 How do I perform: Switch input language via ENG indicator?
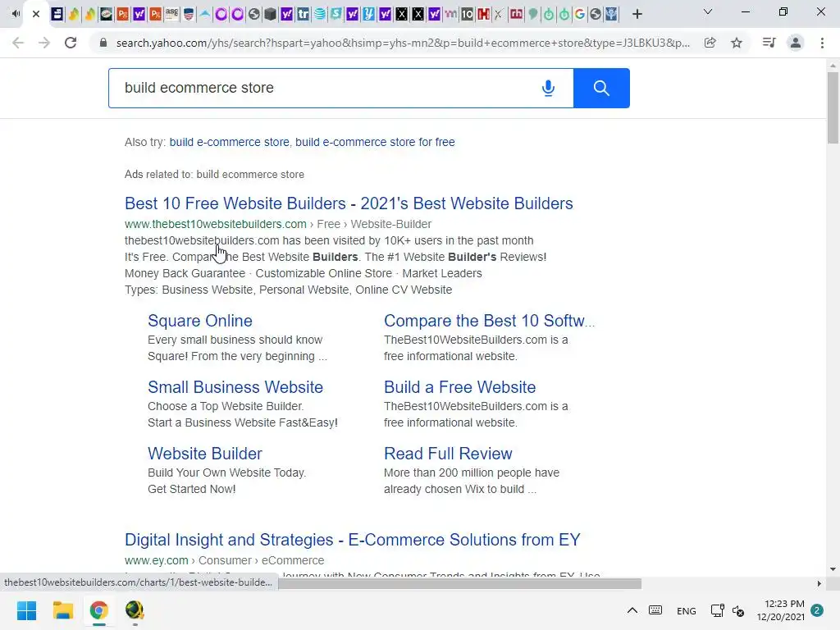pyautogui.click(x=687, y=610)
